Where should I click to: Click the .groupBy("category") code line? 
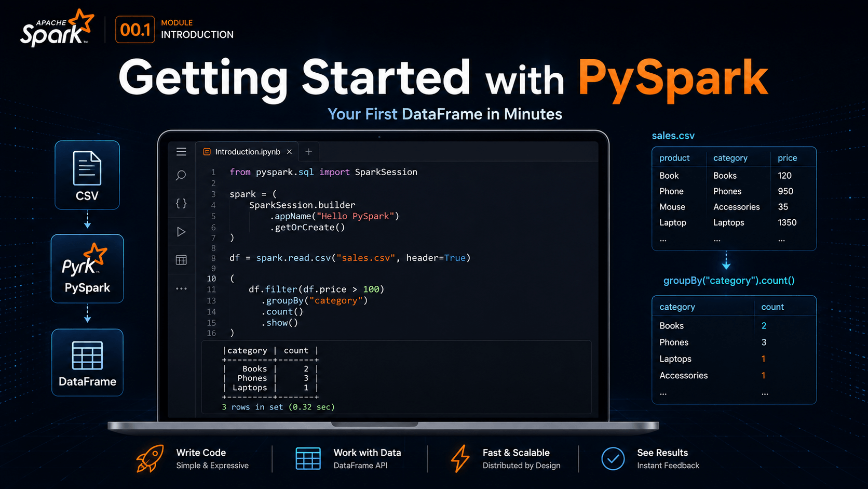[314, 300]
